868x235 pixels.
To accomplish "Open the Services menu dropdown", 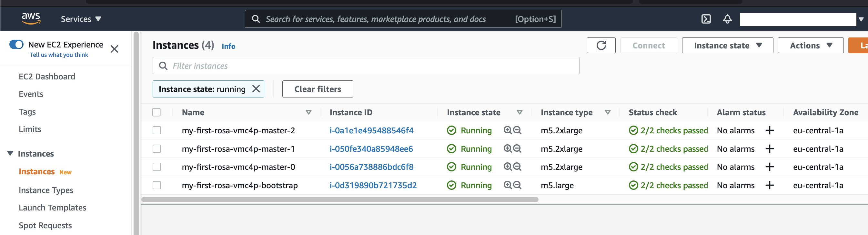I will 81,19.
